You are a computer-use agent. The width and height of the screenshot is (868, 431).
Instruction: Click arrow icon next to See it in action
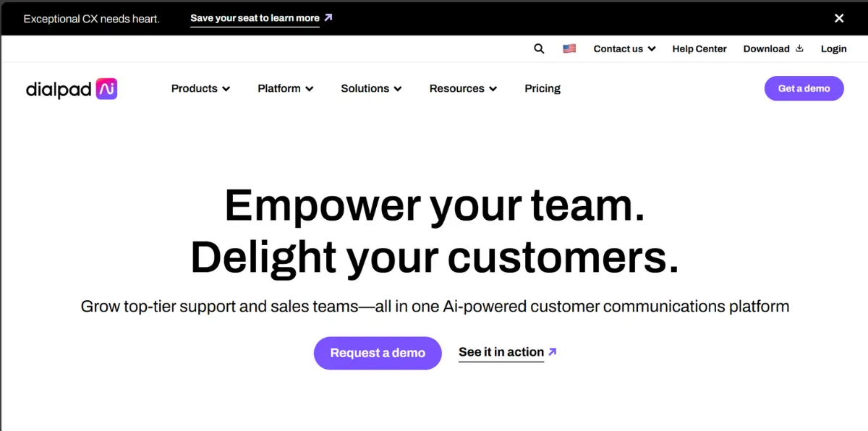pyautogui.click(x=553, y=352)
